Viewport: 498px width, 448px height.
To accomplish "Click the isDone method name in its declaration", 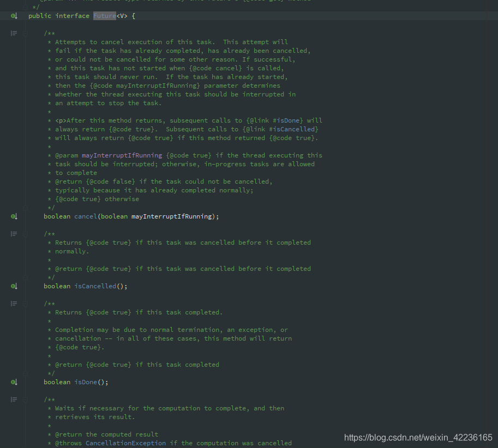I will click(x=86, y=382).
